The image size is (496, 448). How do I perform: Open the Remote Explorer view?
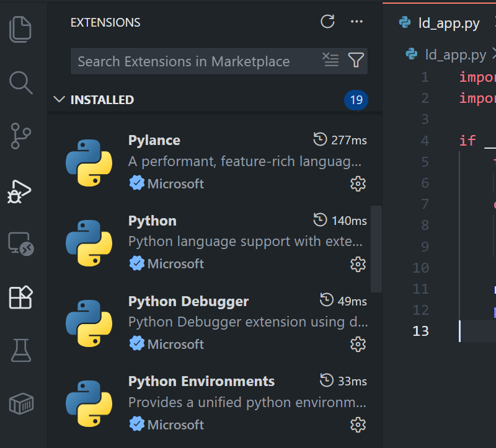pyautogui.click(x=21, y=244)
